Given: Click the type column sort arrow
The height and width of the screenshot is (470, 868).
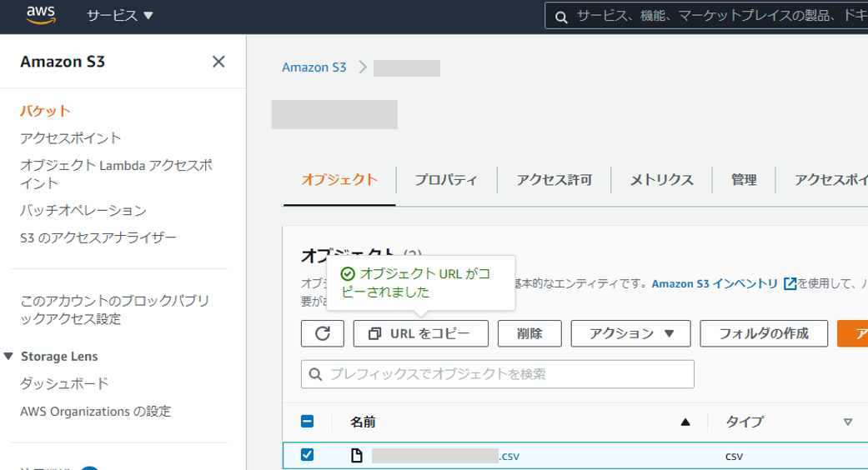Looking at the screenshot, I should click(x=847, y=422).
